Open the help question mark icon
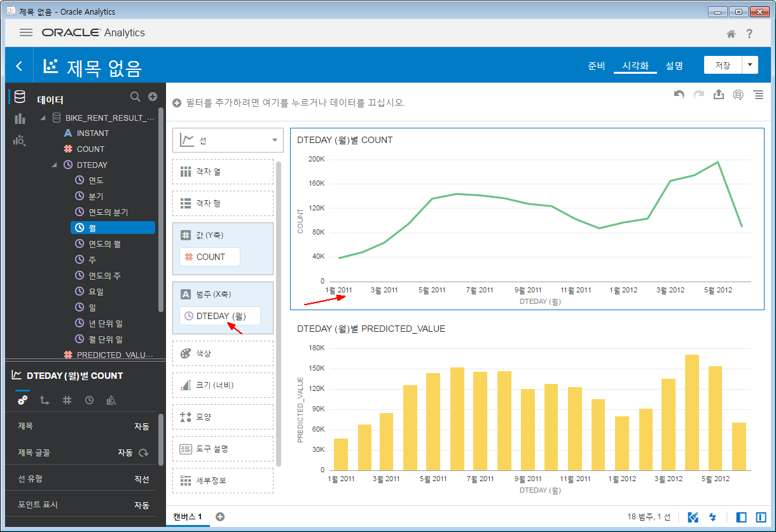Viewport: 776px width, 532px height. tap(749, 34)
